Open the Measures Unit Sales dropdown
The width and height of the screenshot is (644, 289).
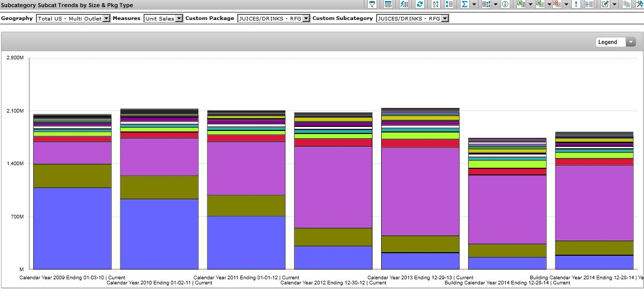(x=179, y=18)
